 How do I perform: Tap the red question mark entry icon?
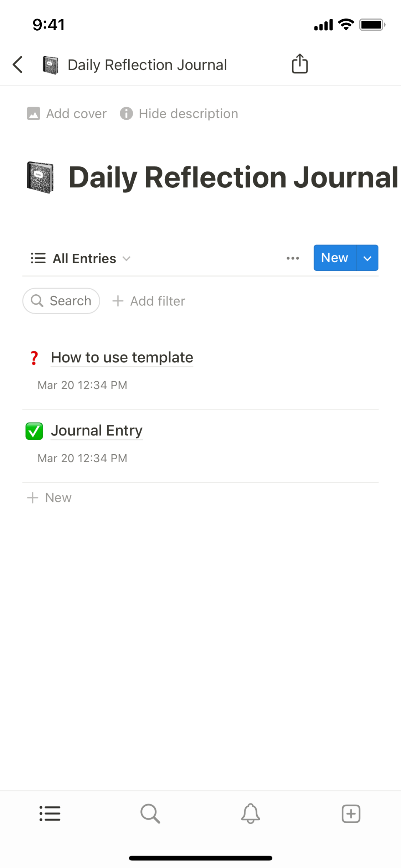[x=34, y=358]
